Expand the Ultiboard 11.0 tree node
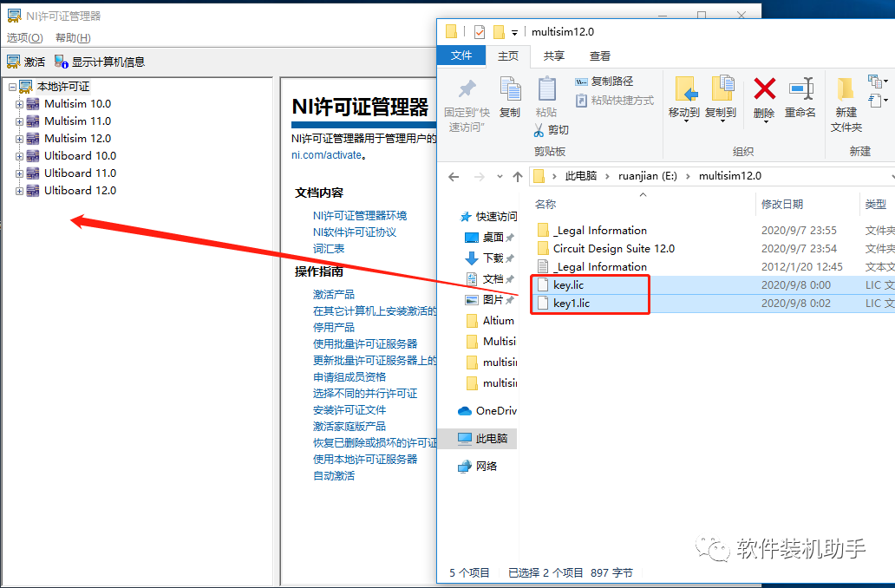Screen dimensions: 895x588 pos(19,173)
